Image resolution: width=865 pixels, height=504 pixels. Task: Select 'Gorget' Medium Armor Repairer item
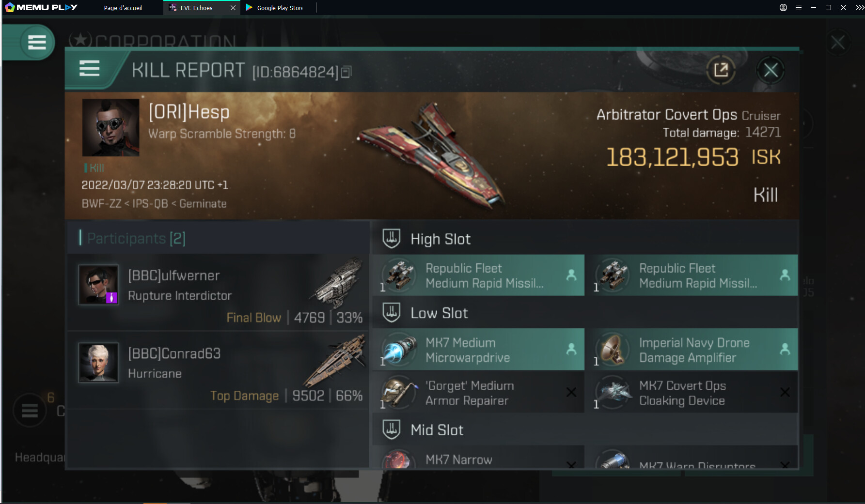[478, 393]
